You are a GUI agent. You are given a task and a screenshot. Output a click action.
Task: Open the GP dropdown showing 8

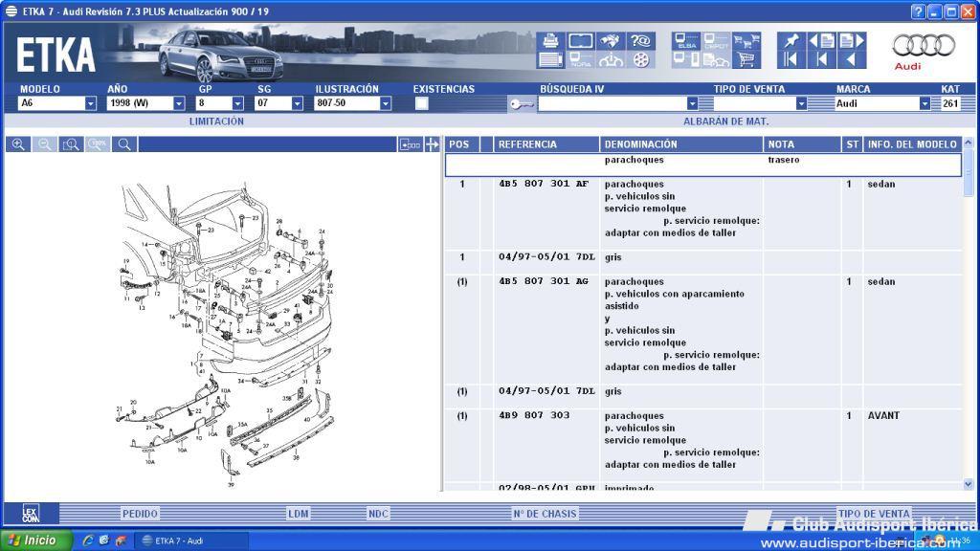(x=237, y=103)
